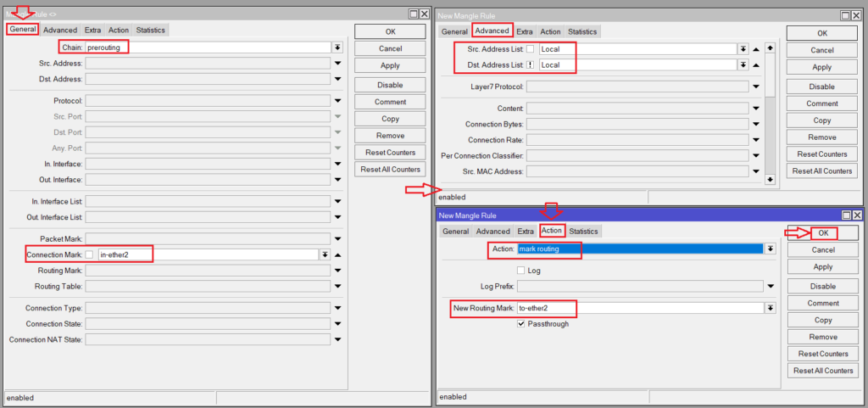Open the Advanced tab in the General window

[60, 30]
